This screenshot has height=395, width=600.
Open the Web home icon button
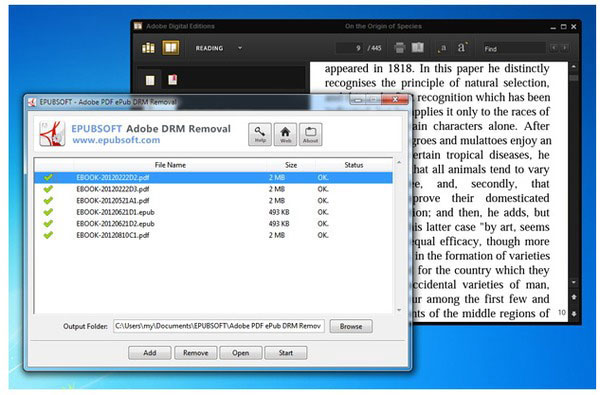pyautogui.click(x=285, y=134)
